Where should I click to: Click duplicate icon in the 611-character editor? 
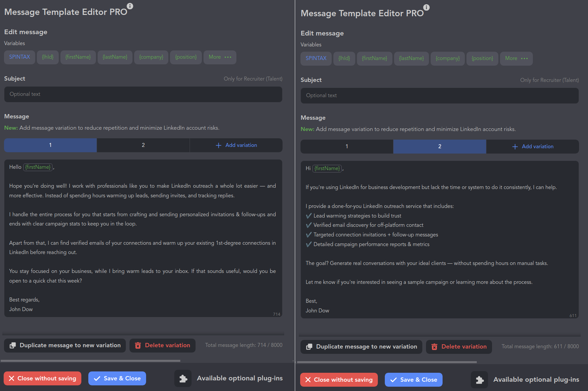[309, 347]
